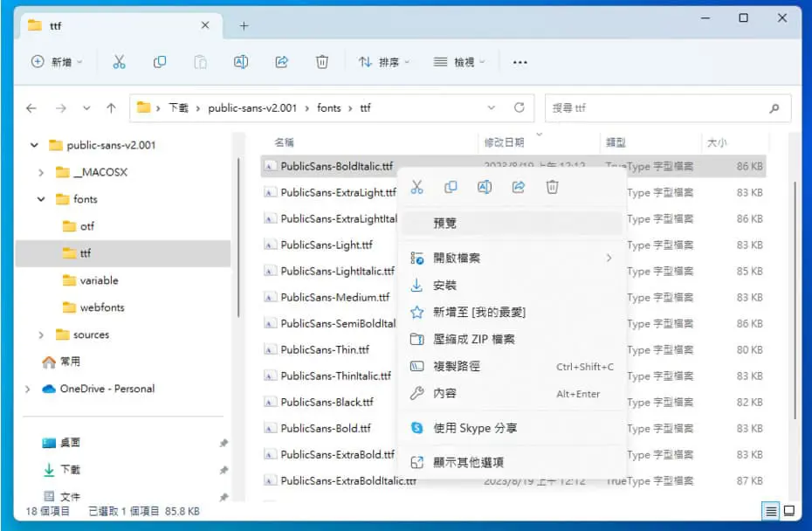The image size is (812, 531).
Task: Click the fonts breadcrumb in address bar
Action: point(329,107)
